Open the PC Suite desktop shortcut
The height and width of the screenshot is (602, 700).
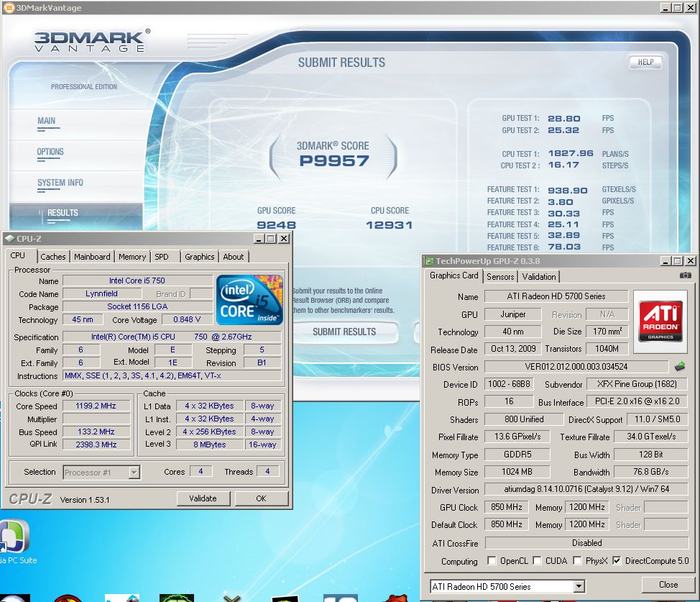16,542
